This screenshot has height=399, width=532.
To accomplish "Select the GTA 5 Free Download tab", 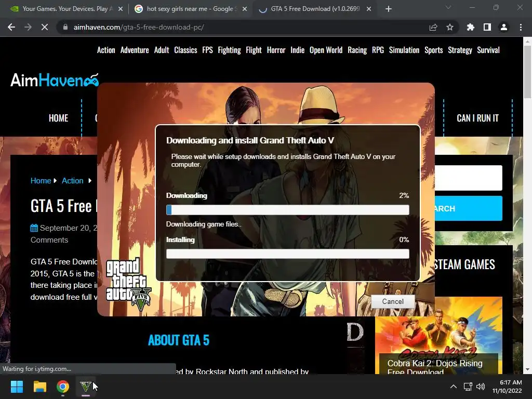I will coord(314,9).
